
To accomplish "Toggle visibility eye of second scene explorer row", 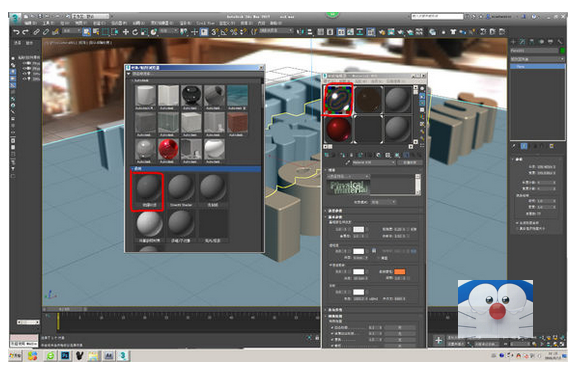I will (x=26, y=69).
